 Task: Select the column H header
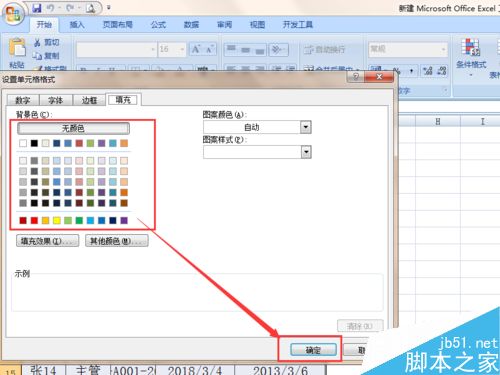click(x=438, y=121)
